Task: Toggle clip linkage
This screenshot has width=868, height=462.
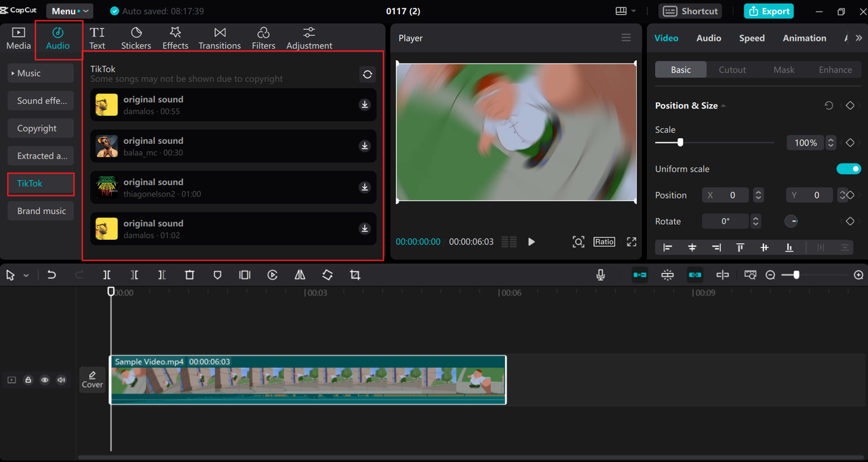Action: coord(694,275)
